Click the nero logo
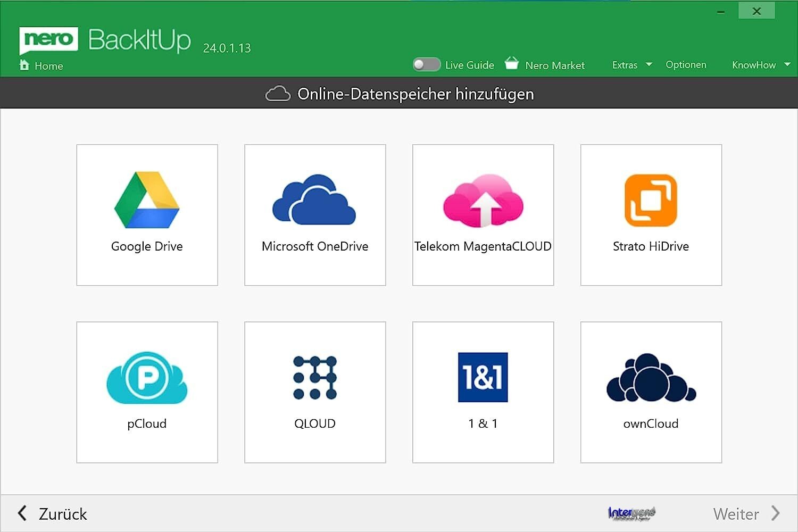The width and height of the screenshot is (798, 532). tap(48, 40)
